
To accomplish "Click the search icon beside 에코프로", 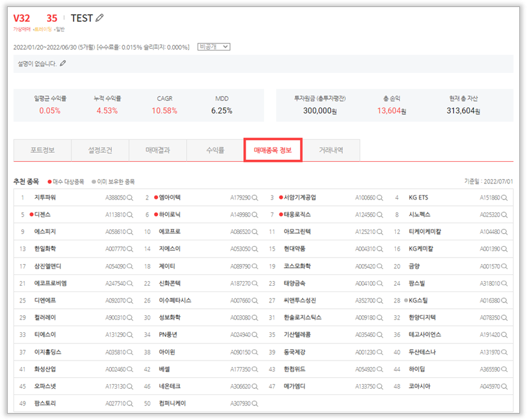I will 255,232.
